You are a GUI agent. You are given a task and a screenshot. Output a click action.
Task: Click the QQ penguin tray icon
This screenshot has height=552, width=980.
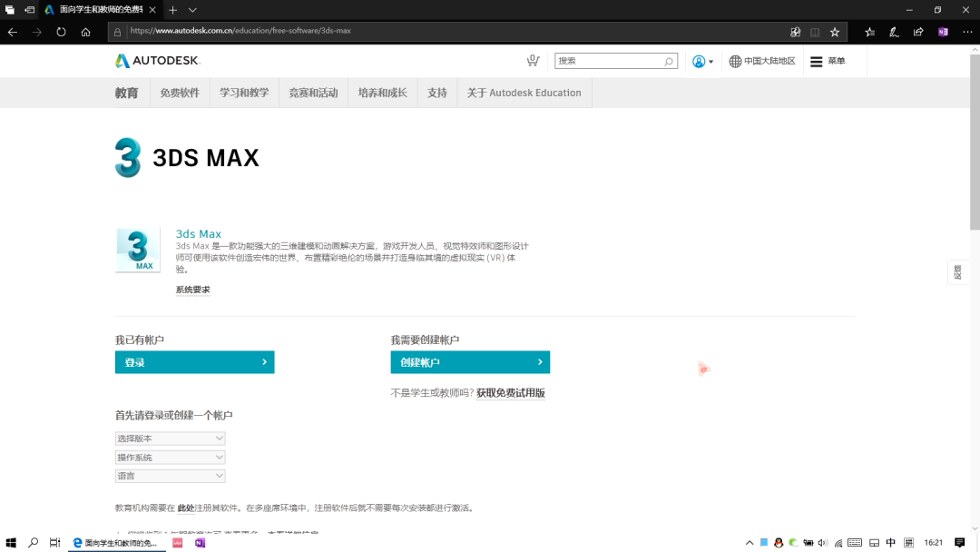(779, 543)
